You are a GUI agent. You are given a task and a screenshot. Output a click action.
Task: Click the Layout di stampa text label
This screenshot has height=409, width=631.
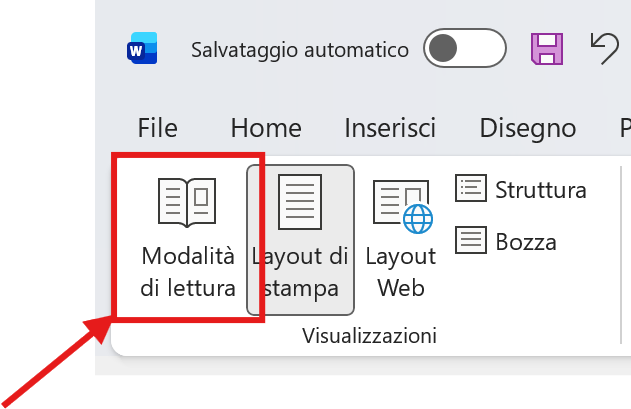(300, 273)
